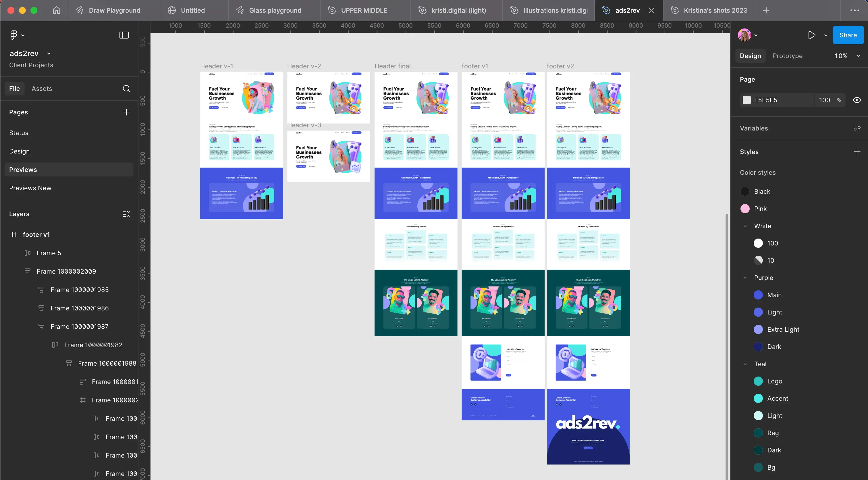Switch to the Assets tab
868x480 pixels.
click(42, 89)
